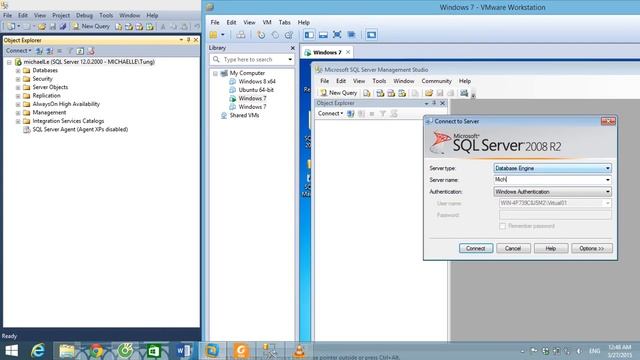
Task: Click Options >> button in dialog
Action: click(x=591, y=248)
